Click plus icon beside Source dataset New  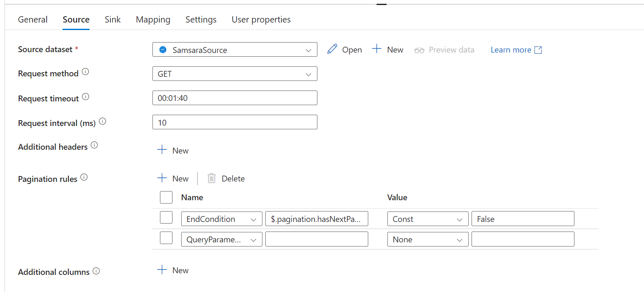[x=377, y=49]
